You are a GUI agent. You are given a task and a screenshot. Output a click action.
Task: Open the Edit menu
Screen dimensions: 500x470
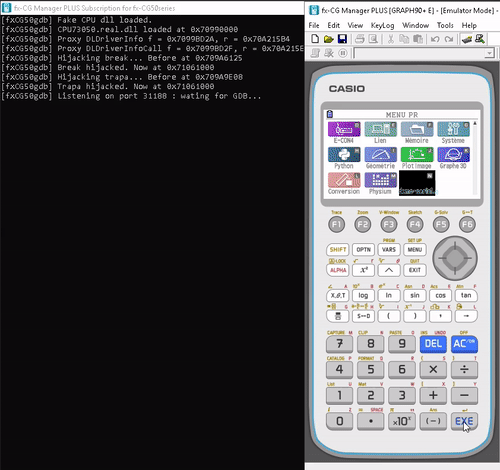[x=333, y=25]
